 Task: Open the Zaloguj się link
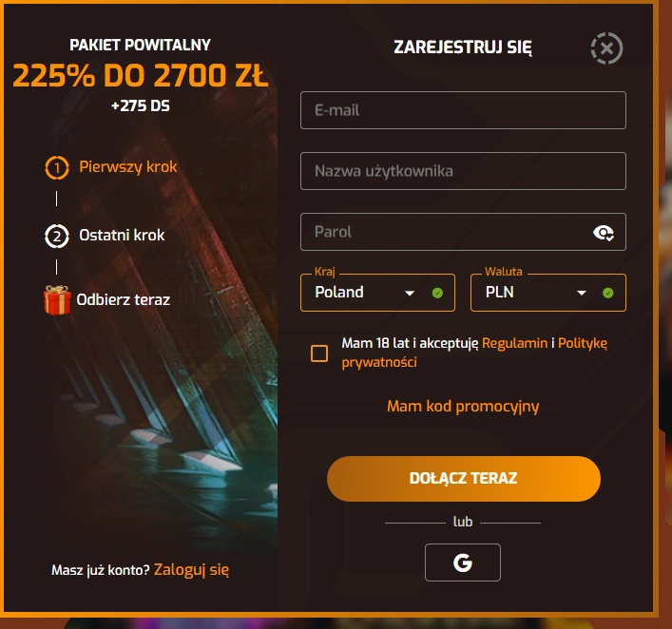click(x=191, y=570)
